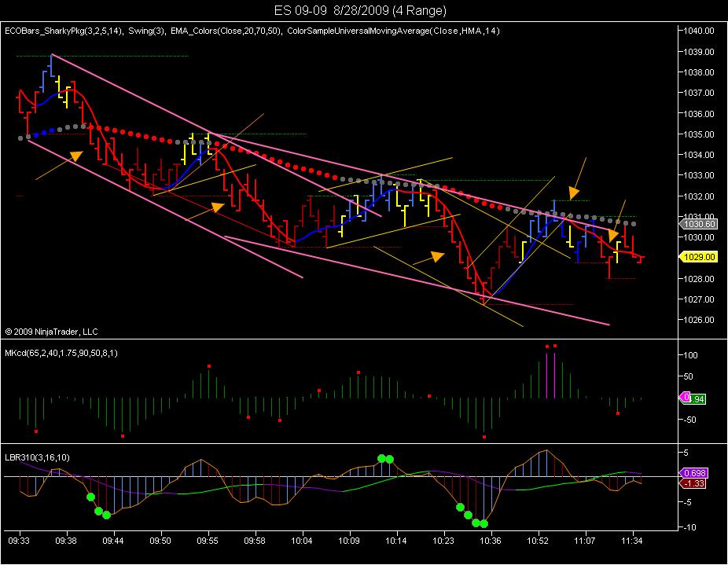Click the 10:36 time axis label
The width and height of the screenshot is (728, 565).
pos(491,541)
